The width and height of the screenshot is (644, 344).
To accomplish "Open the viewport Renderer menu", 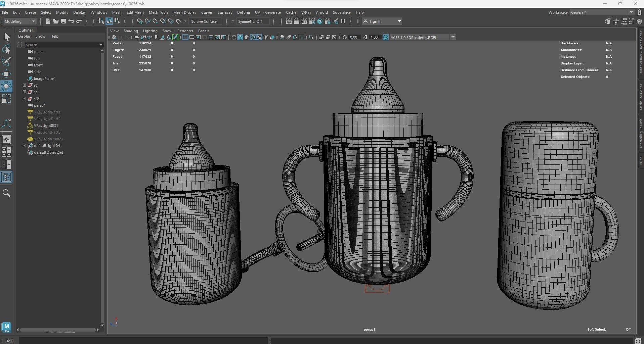I will click(x=185, y=31).
